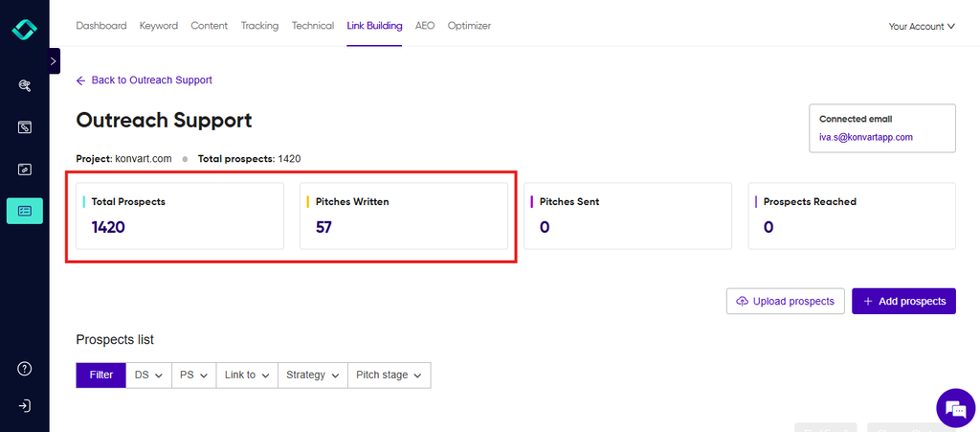Image resolution: width=980 pixels, height=432 pixels.
Task: Expand the Pitch stage dropdown
Action: coord(389,375)
